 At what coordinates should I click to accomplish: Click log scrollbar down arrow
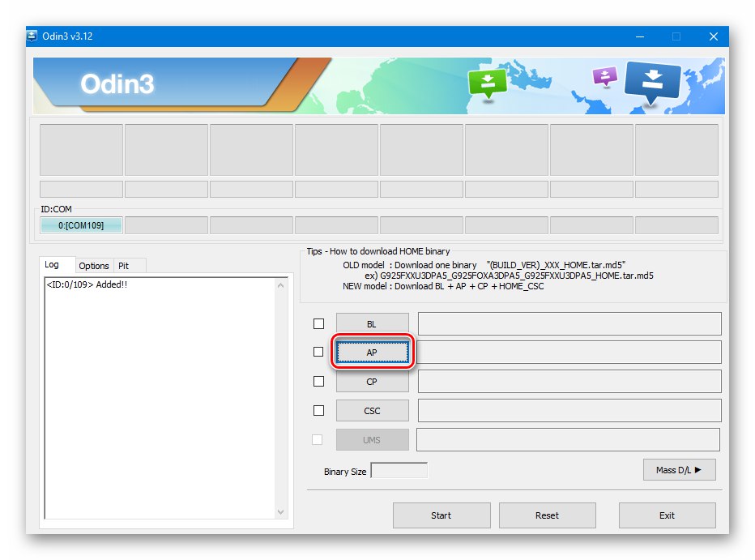[281, 512]
